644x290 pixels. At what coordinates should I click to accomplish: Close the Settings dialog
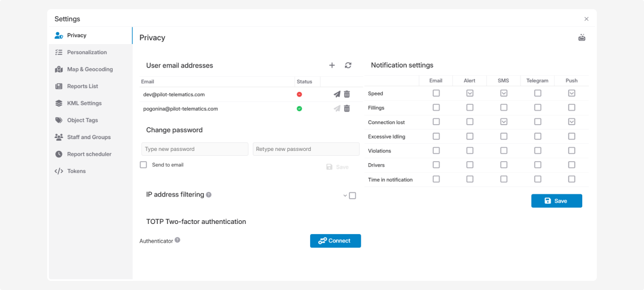(586, 19)
